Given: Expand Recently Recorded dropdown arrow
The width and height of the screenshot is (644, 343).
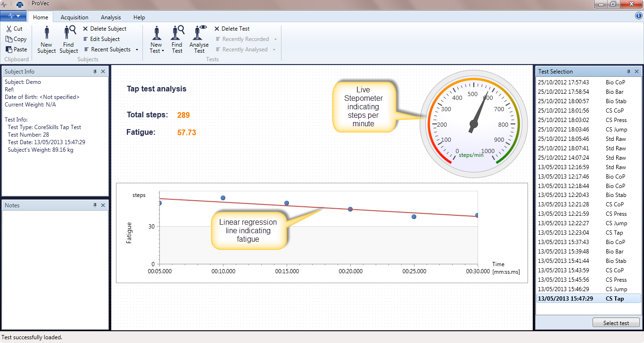Looking at the screenshot, I should point(276,39).
